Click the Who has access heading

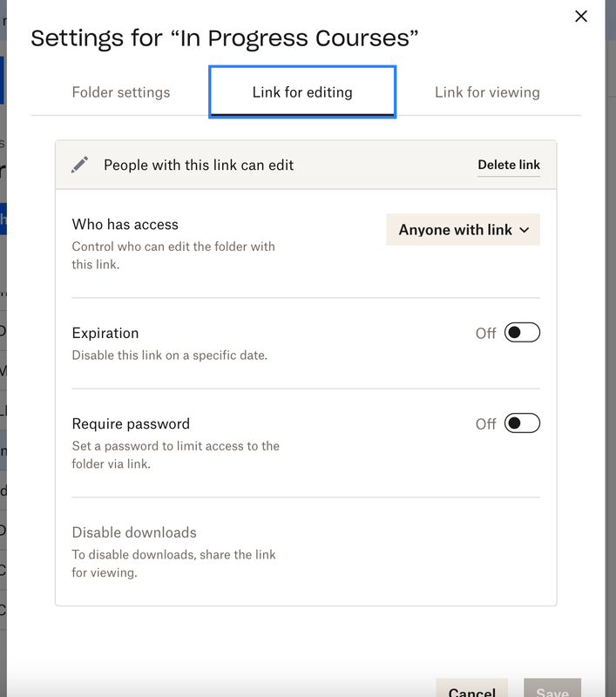pos(125,225)
